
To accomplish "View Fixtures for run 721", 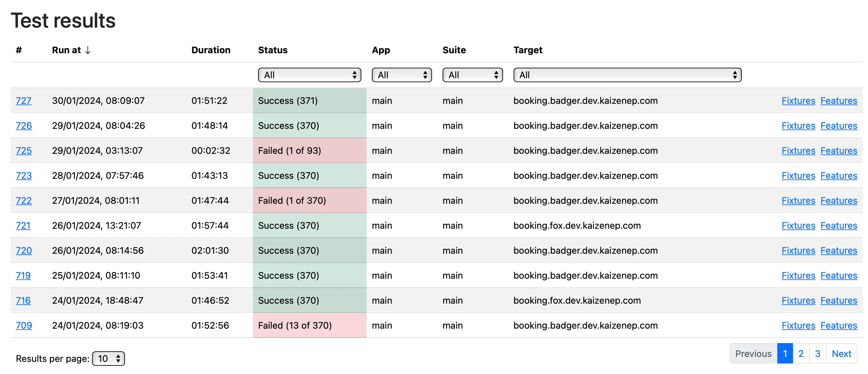I will 798,225.
